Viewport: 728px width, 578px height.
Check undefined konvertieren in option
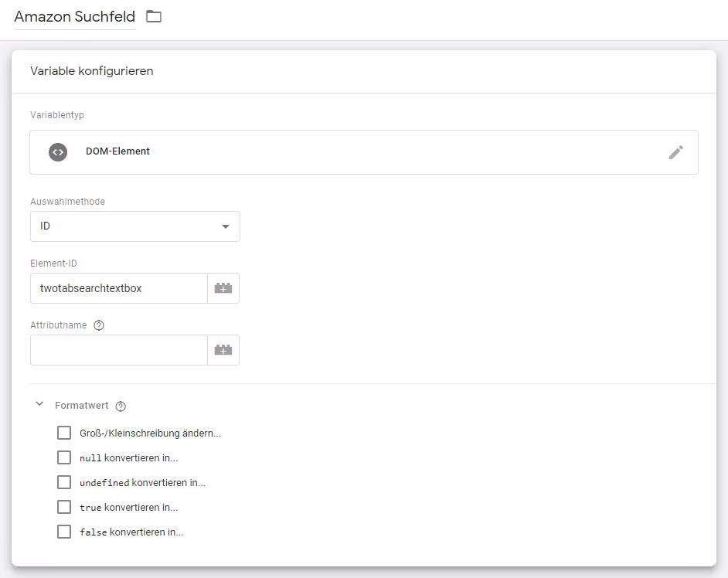pyautogui.click(x=64, y=482)
